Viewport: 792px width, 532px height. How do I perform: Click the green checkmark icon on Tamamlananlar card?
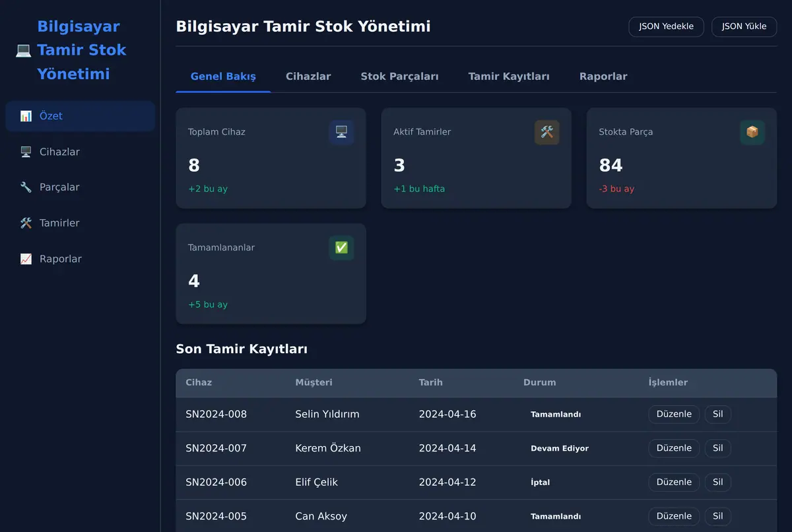341,248
